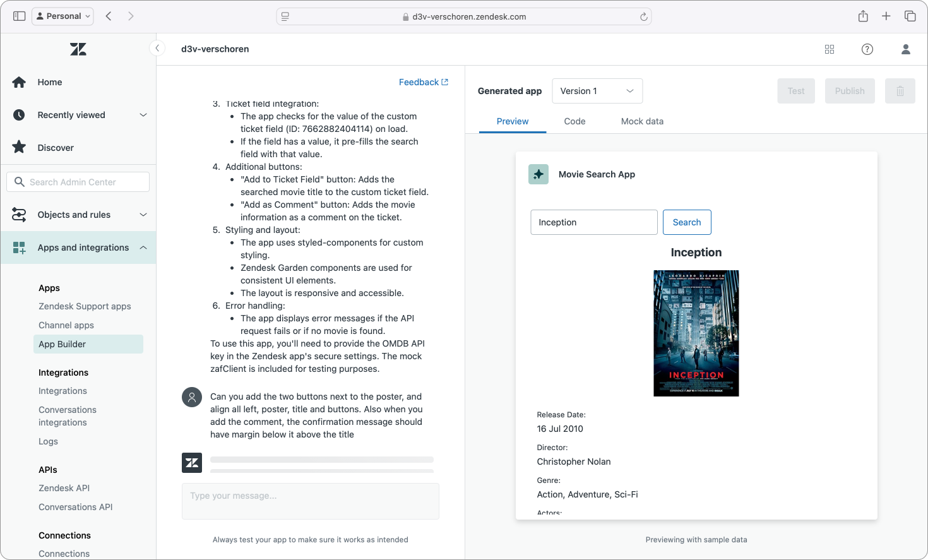Screen dimensions: 928x560
Task: Click the Publish button
Action: coord(850,91)
